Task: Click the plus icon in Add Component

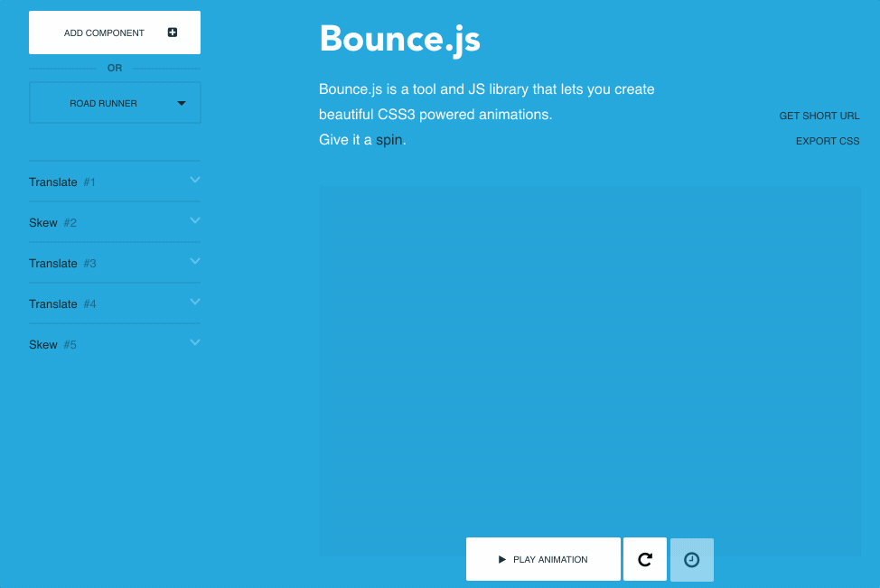Action: pos(173,33)
